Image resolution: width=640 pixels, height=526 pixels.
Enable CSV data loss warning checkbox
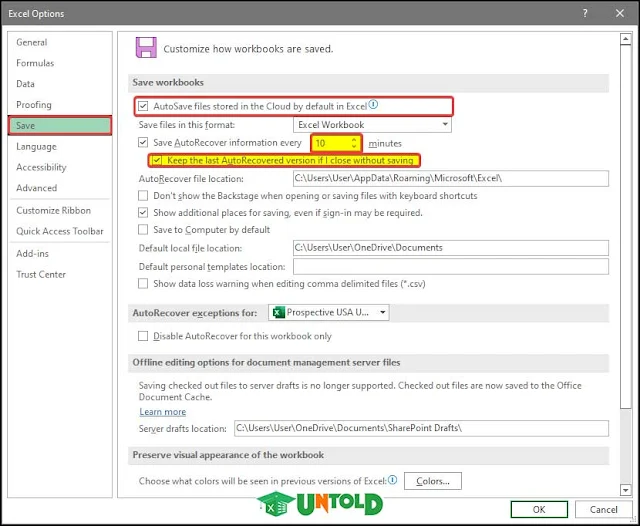click(143, 284)
